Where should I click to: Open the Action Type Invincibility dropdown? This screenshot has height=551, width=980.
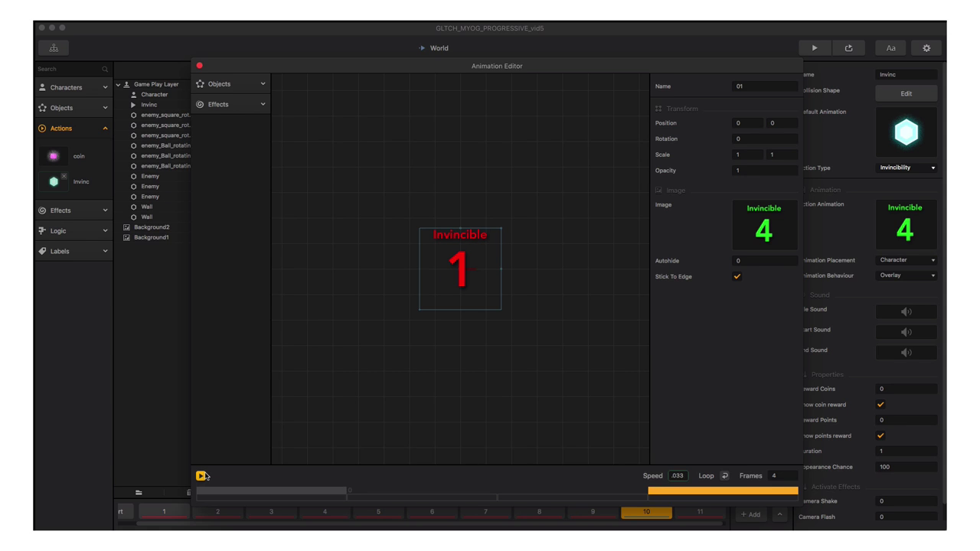click(x=906, y=168)
